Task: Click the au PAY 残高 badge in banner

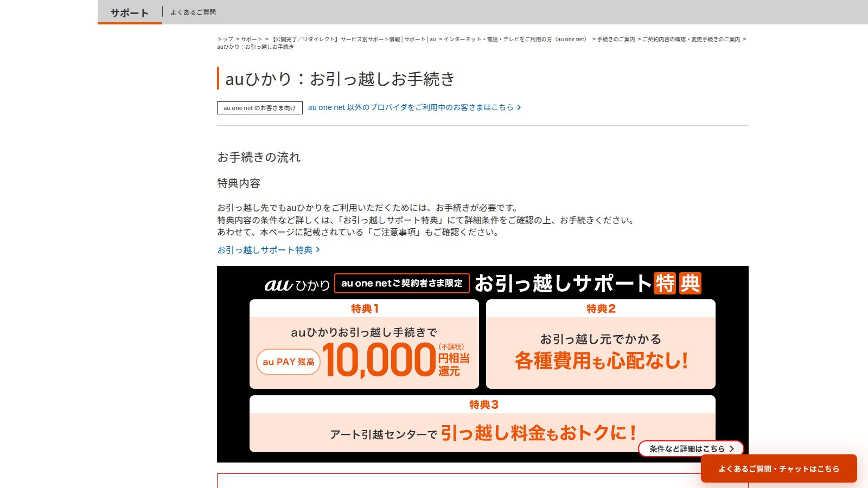Action: (x=288, y=362)
